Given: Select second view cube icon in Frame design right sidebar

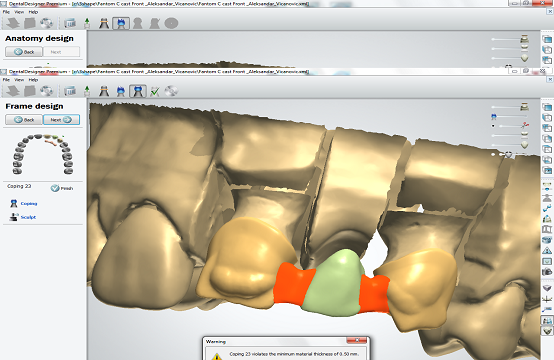Looking at the screenshot, I should pyautogui.click(x=547, y=117).
